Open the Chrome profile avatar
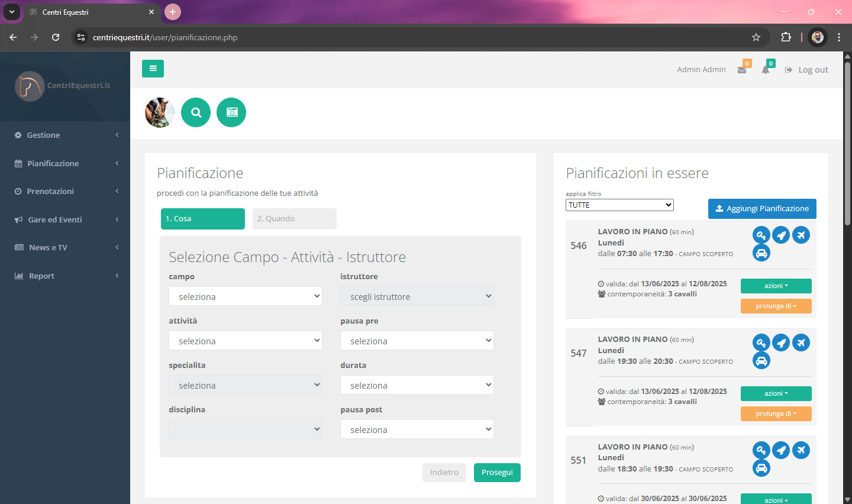Viewport: 852px width, 504px height. 818,37
